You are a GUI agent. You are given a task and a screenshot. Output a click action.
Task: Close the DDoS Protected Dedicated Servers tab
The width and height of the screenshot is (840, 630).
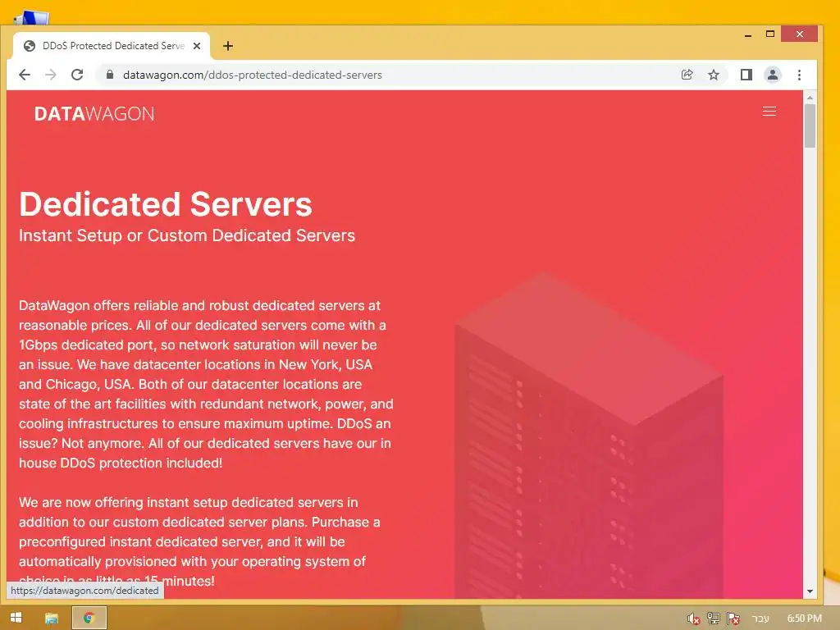point(197,46)
